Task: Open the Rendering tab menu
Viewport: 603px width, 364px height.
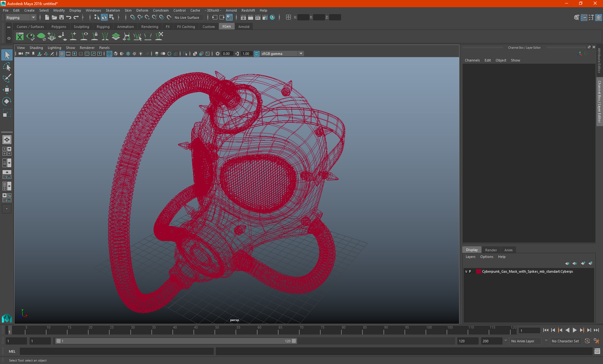Action: point(150,26)
